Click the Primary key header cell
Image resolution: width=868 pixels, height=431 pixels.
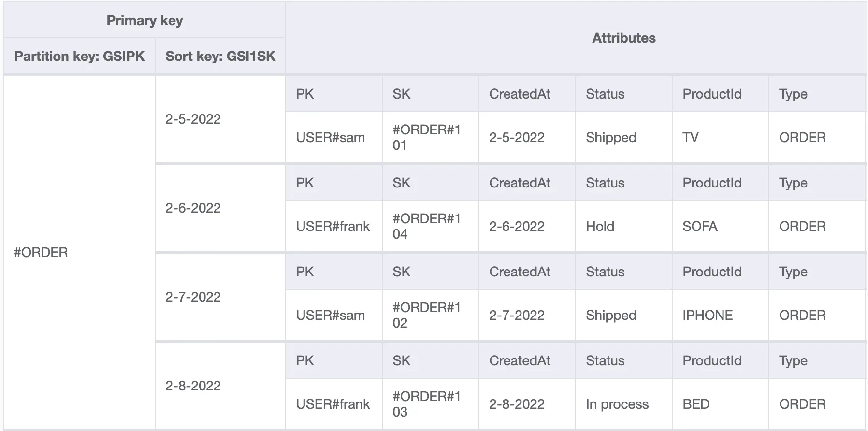point(145,20)
